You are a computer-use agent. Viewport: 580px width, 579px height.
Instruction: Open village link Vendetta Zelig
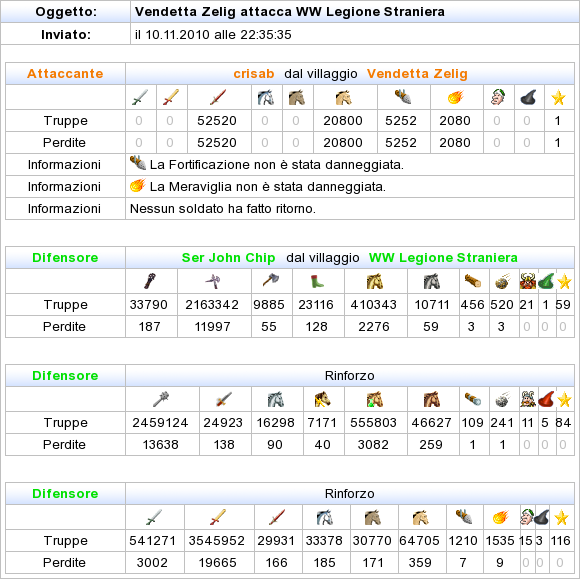[x=417, y=74]
